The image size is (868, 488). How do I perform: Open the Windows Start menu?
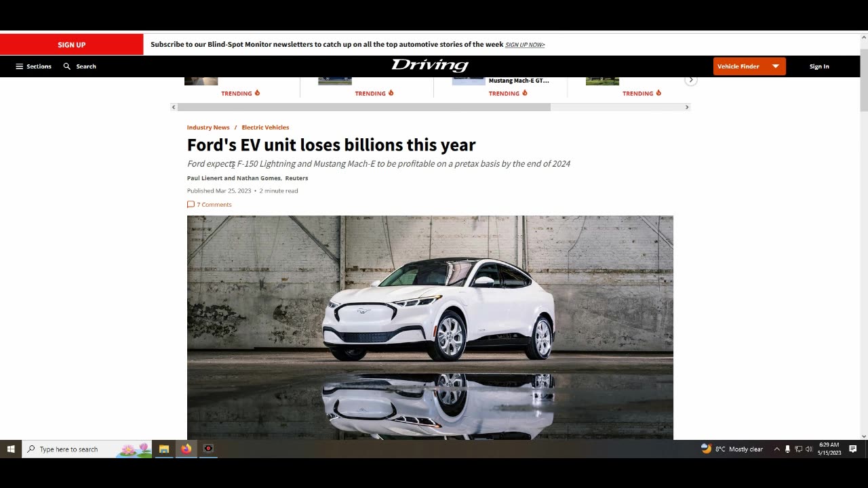tap(11, 449)
